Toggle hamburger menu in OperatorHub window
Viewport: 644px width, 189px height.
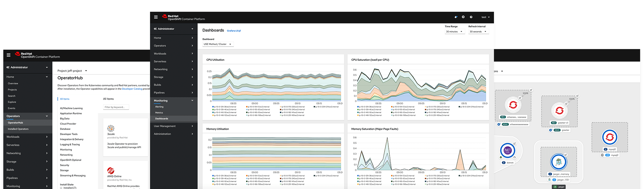pos(8,55)
